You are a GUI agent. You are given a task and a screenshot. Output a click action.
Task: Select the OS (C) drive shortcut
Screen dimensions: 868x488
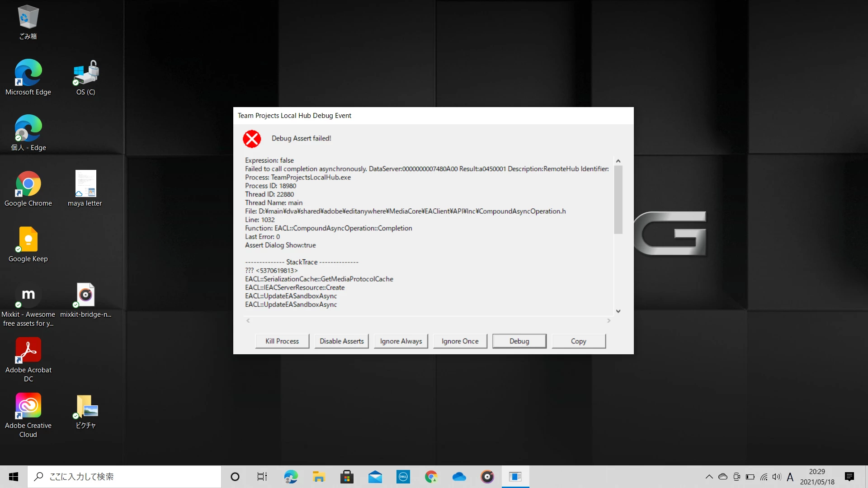[x=86, y=77]
